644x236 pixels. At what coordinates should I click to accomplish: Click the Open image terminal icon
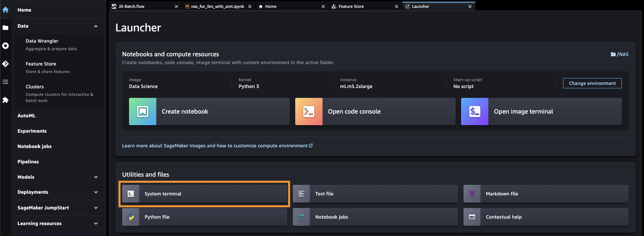475,112
